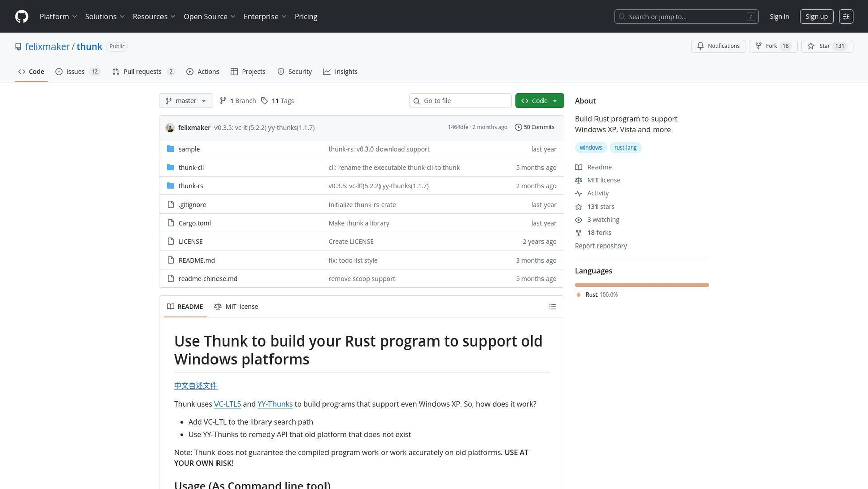Select the README tab in file viewer
The width and height of the screenshot is (868, 489).
[185, 307]
